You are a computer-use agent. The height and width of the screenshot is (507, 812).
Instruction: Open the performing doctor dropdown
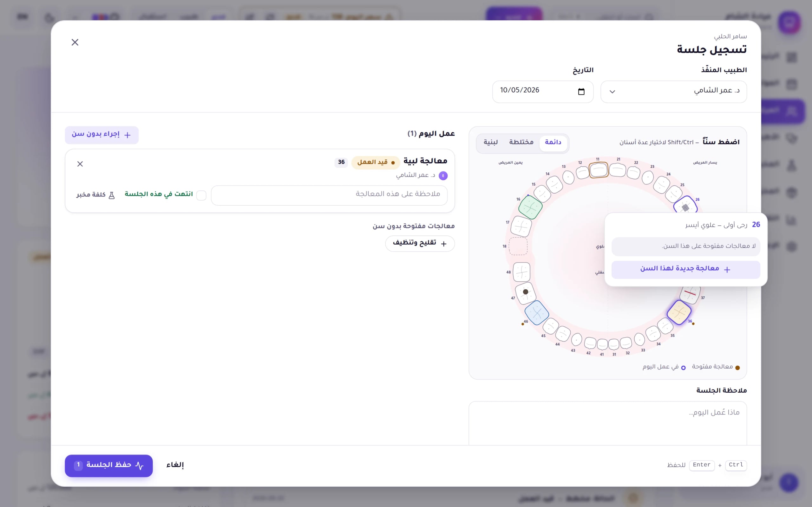673,92
